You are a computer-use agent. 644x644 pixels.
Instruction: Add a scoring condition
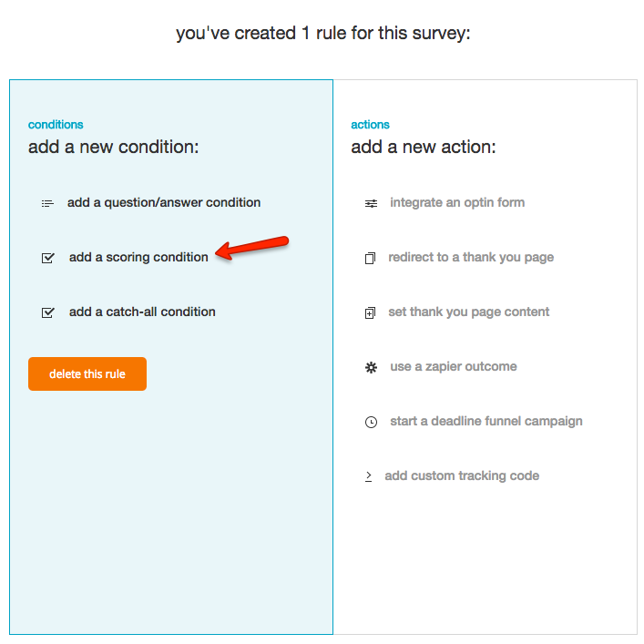tap(138, 257)
